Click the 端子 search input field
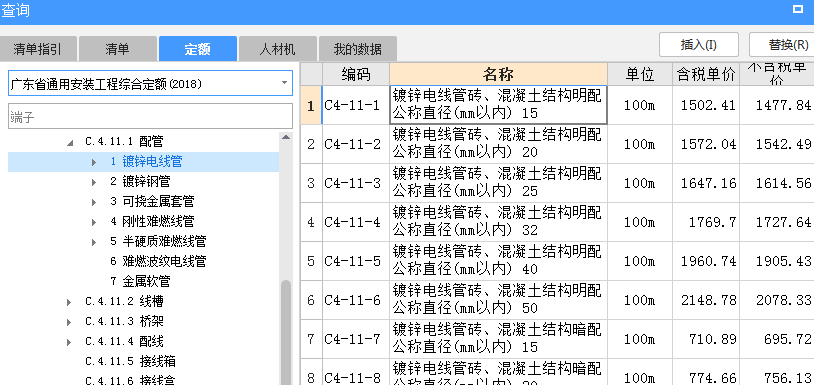The width and height of the screenshot is (814, 385). point(151,116)
